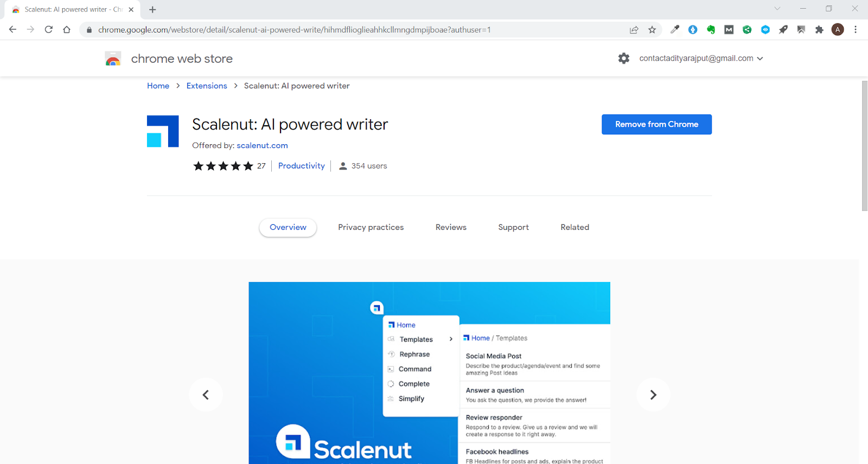The image size is (868, 464).
Task: Click the 27 ratings count
Action: [261, 166]
